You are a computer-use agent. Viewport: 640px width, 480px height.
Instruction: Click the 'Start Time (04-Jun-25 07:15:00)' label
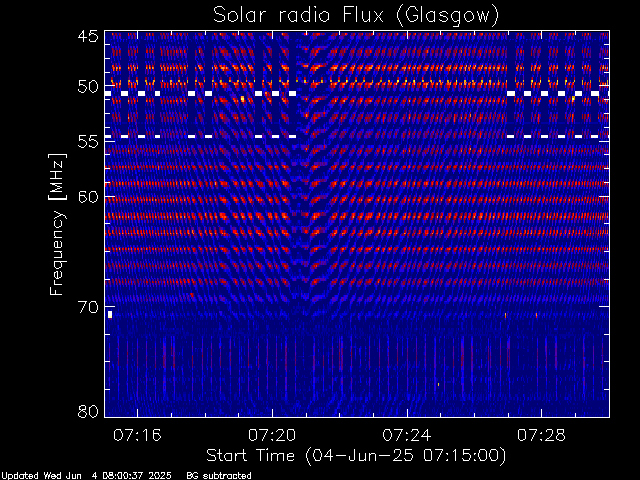[x=356, y=456]
